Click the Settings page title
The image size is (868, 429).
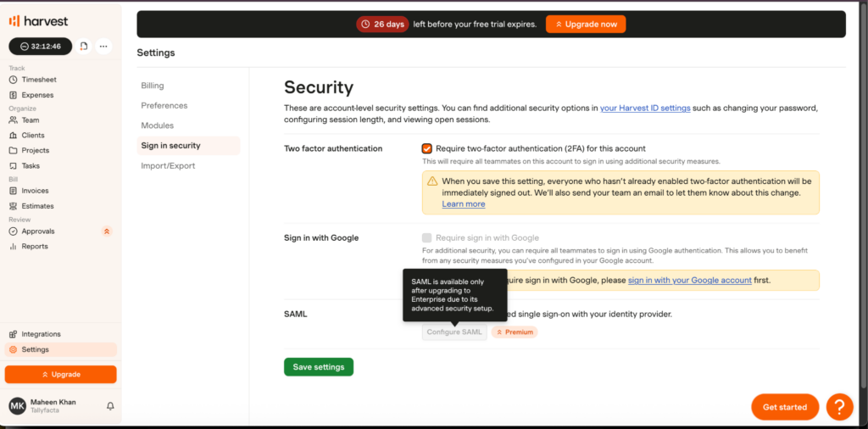pos(156,53)
